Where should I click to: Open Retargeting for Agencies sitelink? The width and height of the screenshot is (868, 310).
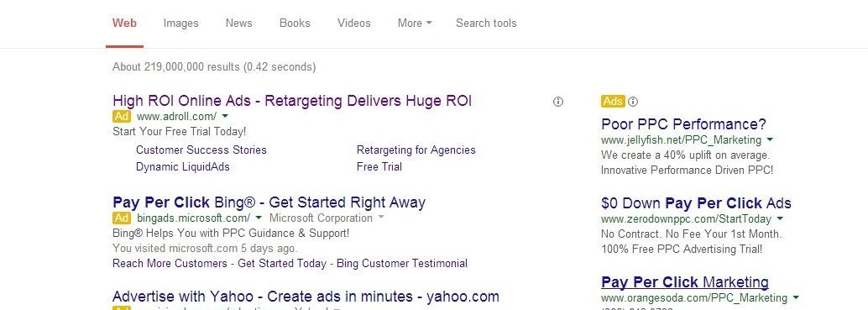[x=416, y=150]
